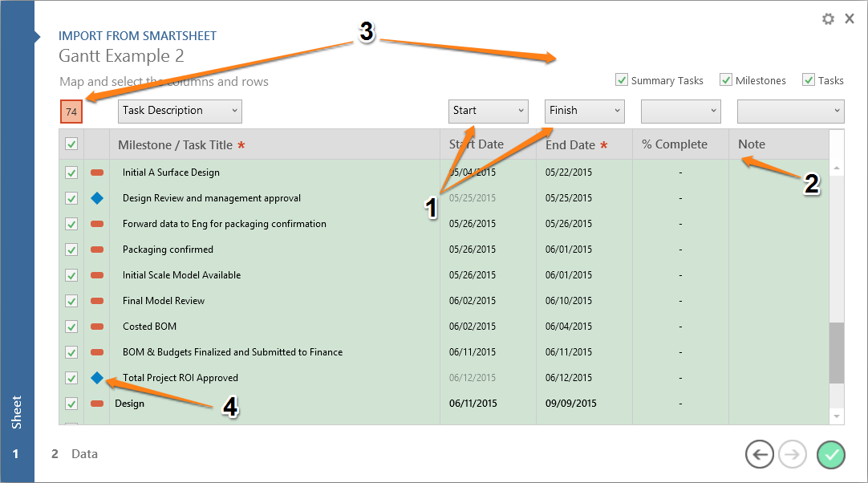Image resolution: width=868 pixels, height=483 pixels.
Task: Click the back arrow navigation button
Action: (759, 455)
